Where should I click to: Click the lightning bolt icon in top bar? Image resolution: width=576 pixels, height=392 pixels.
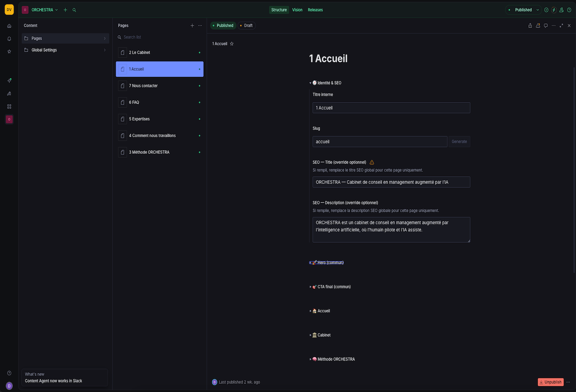tap(554, 10)
